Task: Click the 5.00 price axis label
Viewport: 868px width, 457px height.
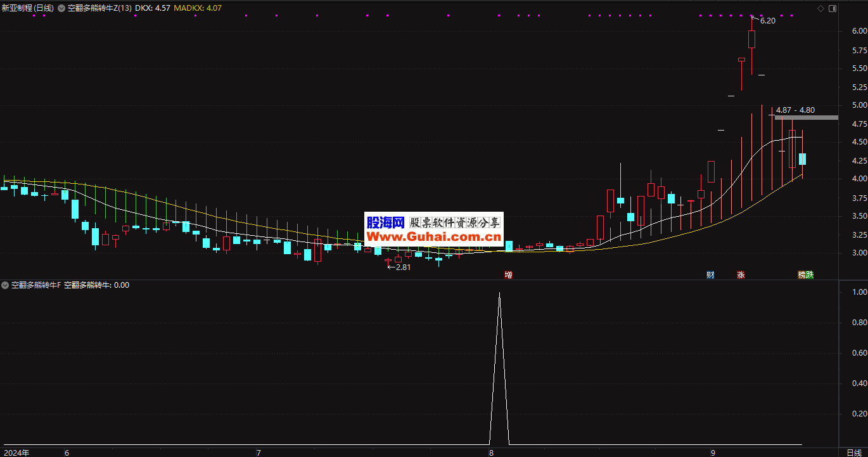Action: pyautogui.click(x=859, y=105)
